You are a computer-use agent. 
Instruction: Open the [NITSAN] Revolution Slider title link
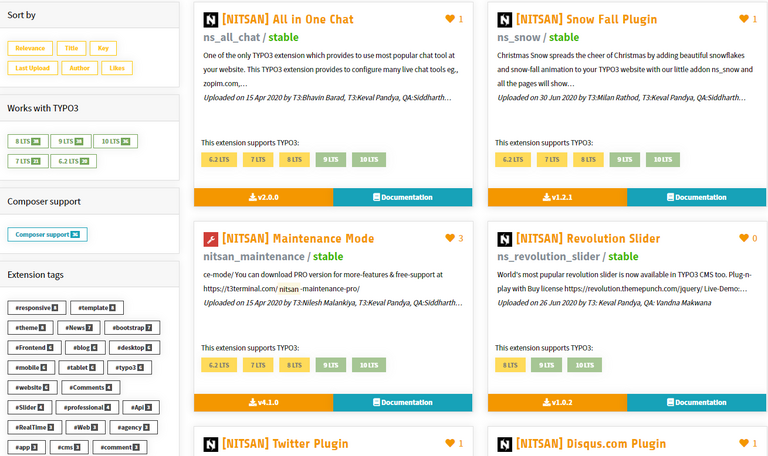579,239
